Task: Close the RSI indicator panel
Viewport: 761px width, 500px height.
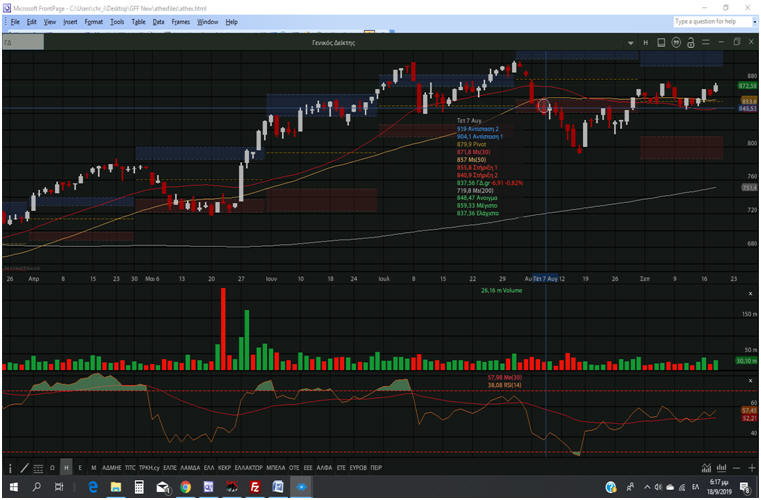Action: click(750, 381)
